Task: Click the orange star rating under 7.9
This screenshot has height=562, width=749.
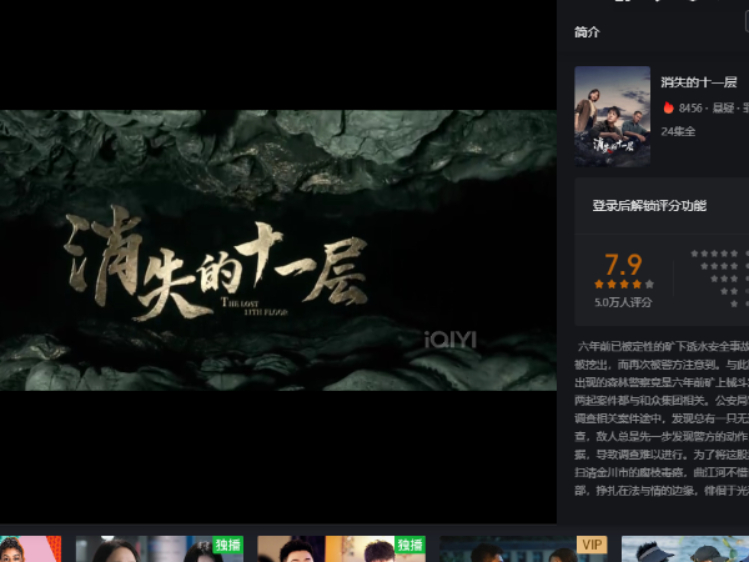Action: [x=624, y=285]
